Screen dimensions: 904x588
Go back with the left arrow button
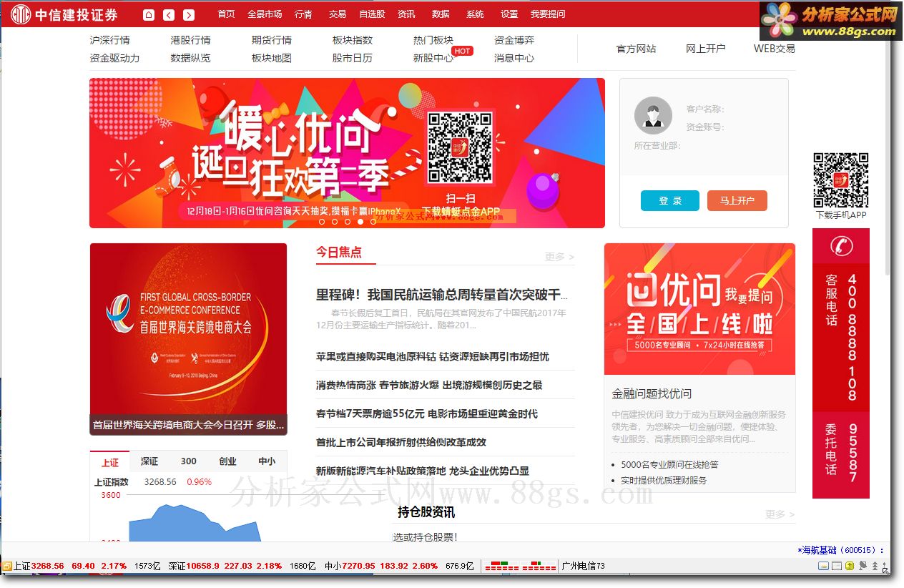point(169,14)
